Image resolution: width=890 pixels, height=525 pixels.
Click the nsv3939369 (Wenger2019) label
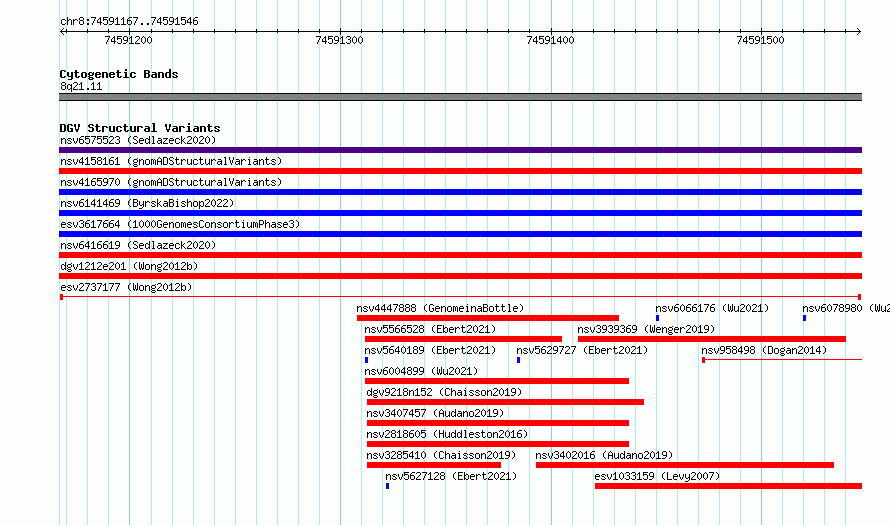646,329
